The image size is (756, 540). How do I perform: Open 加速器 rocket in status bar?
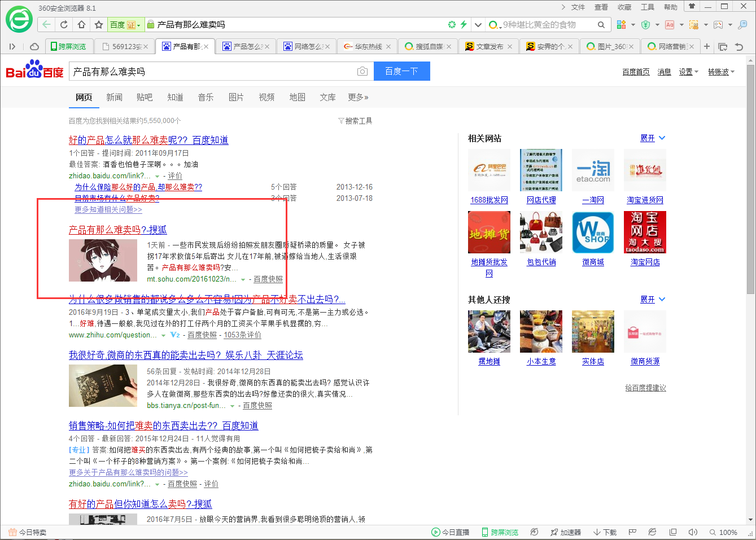[565, 532]
